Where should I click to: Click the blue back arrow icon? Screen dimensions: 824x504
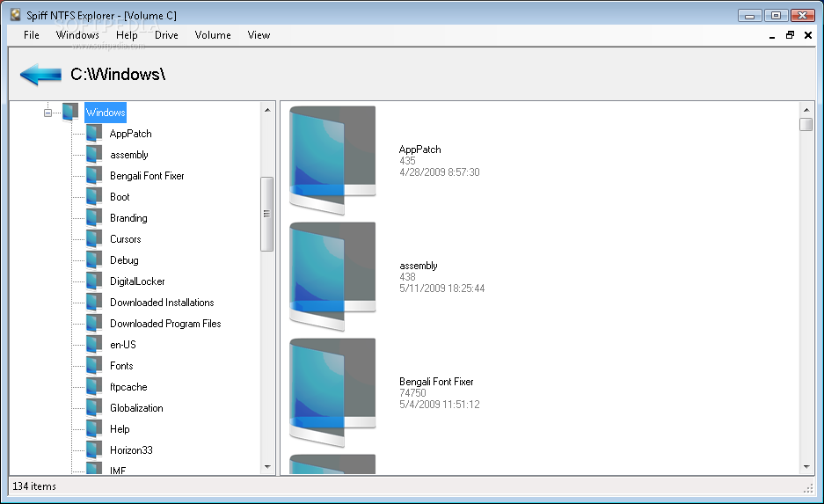pyautogui.click(x=40, y=74)
